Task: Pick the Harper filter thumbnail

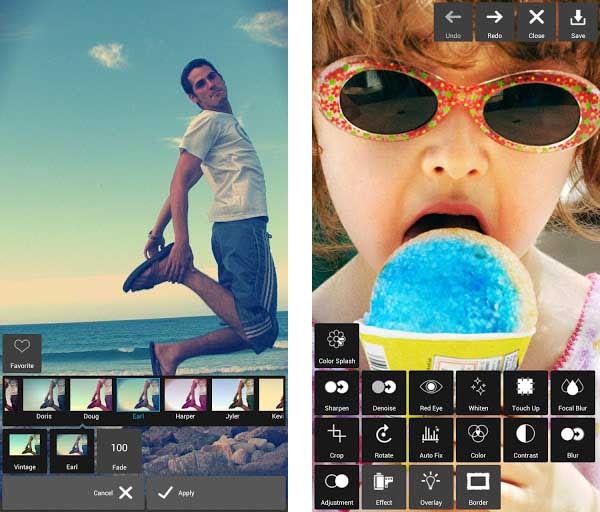Action: click(x=185, y=396)
